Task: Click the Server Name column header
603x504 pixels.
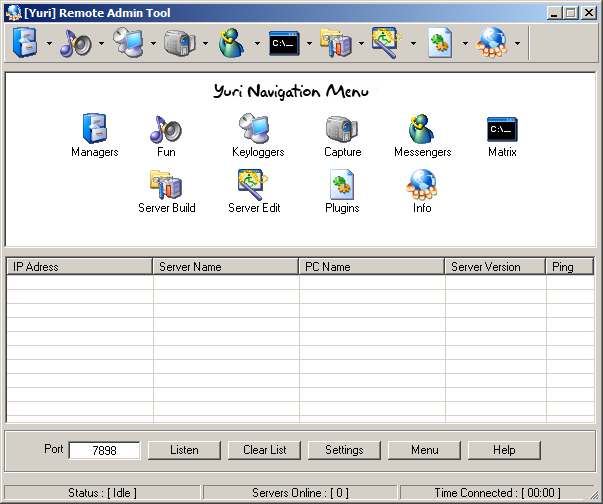Action: [226, 267]
